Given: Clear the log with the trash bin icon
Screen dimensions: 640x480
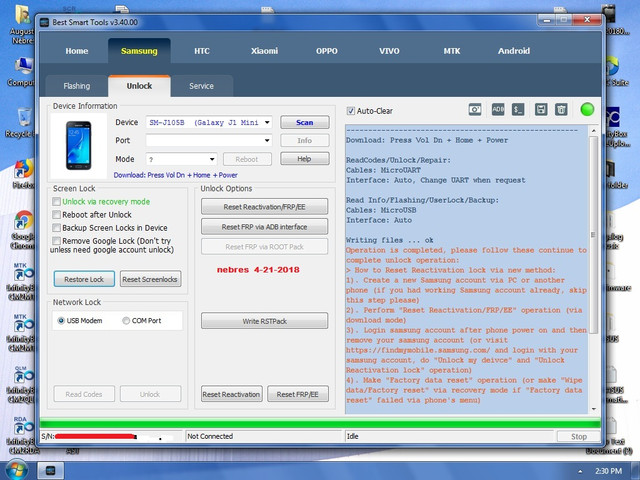Looking at the screenshot, I should [561, 109].
